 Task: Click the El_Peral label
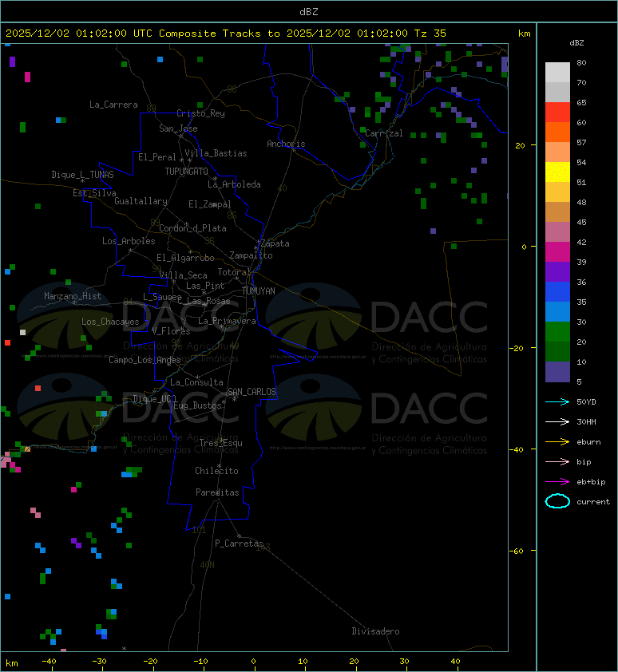pyautogui.click(x=157, y=157)
